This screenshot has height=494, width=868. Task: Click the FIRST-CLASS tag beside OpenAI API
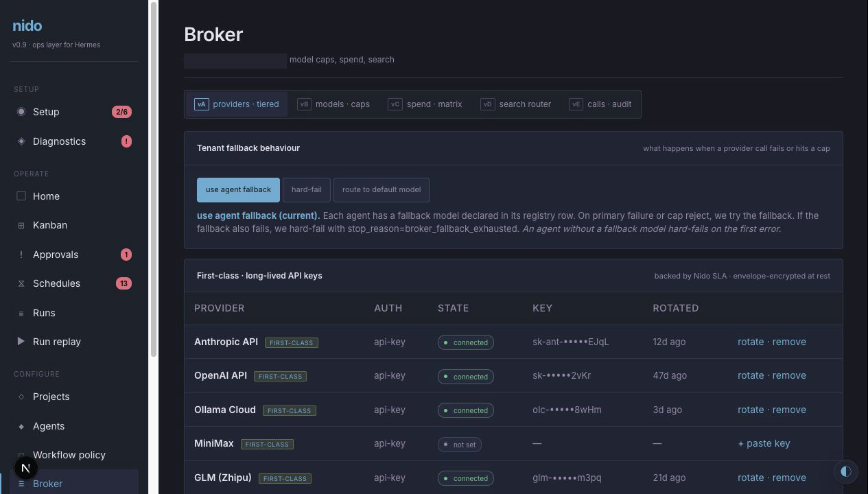click(280, 377)
